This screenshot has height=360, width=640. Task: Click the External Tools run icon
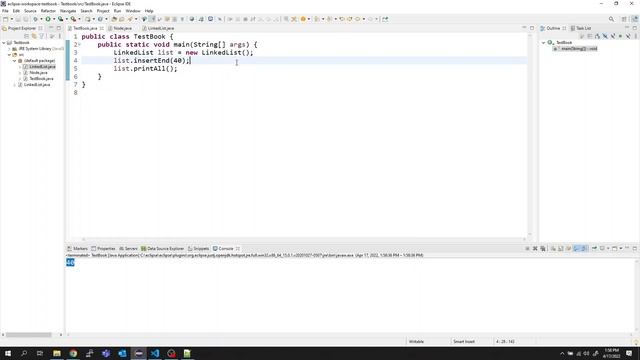(x=73, y=19)
